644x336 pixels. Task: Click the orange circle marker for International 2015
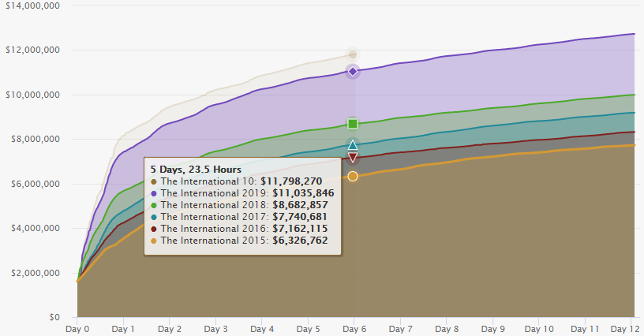click(x=353, y=177)
